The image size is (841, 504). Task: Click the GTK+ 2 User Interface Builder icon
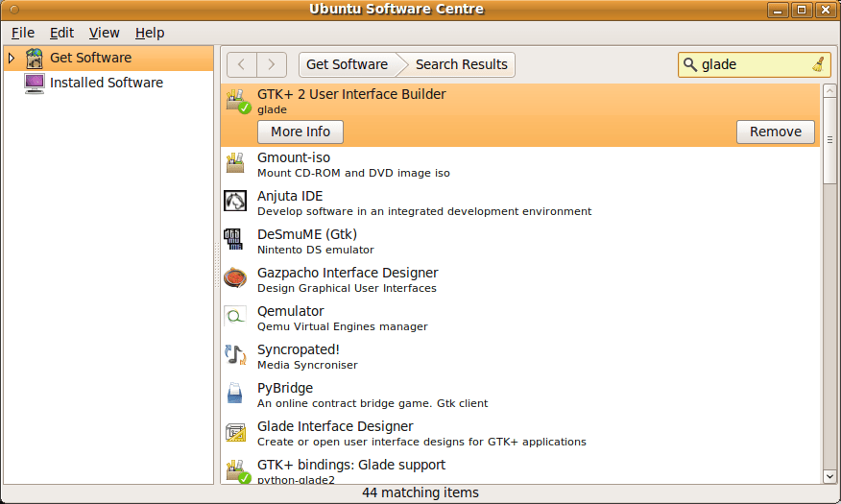click(236, 101)
